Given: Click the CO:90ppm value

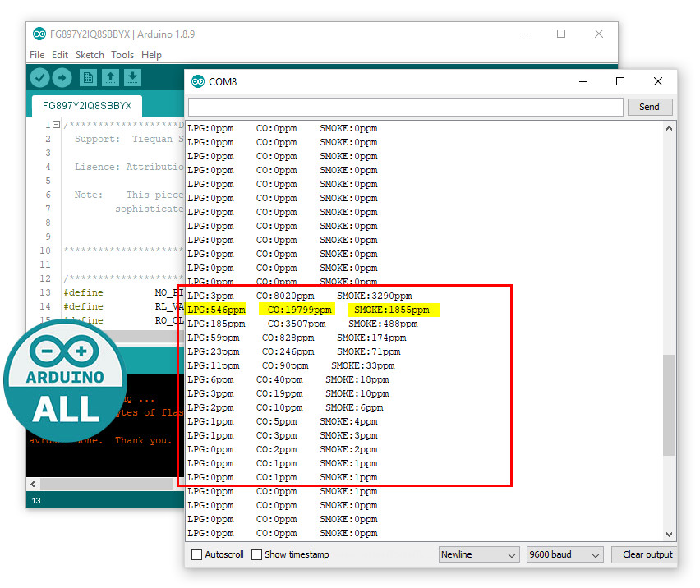Looking at the screenshot, I should (285, 365).
